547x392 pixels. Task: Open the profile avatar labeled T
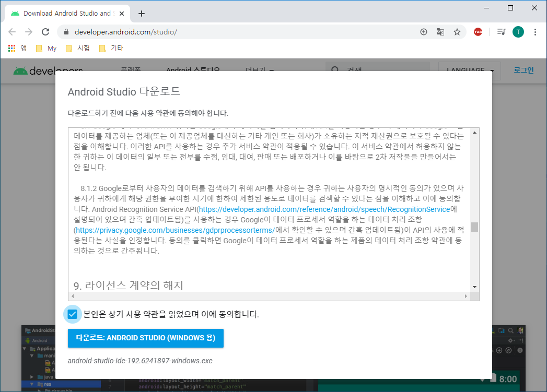pos(518,32)
